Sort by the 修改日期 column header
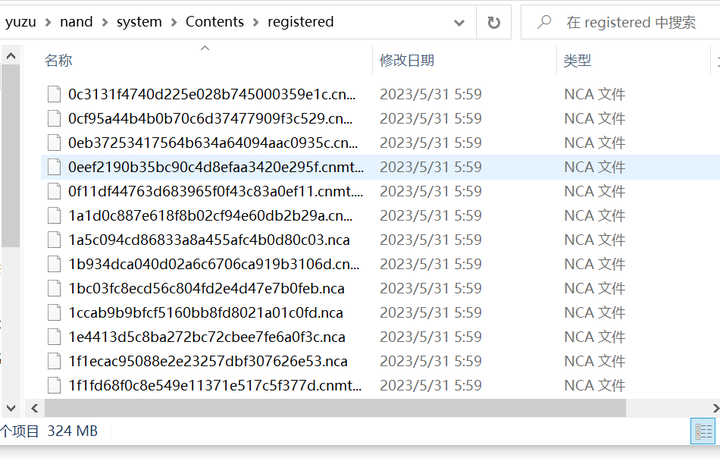This screenshot has width=720, height=461. point(407,60)
